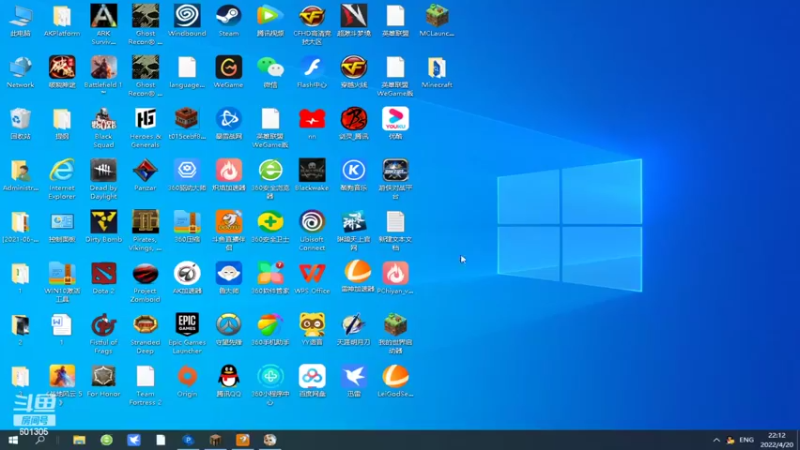
Task: Open the For Honor shortcut
Action: tap(104, 381)
